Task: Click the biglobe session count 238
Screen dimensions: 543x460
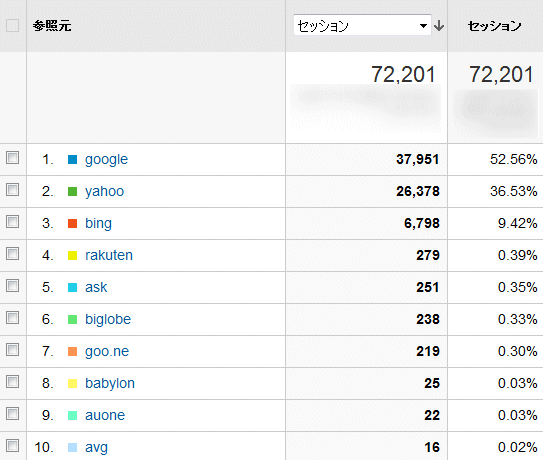Action: click(428, 319)
